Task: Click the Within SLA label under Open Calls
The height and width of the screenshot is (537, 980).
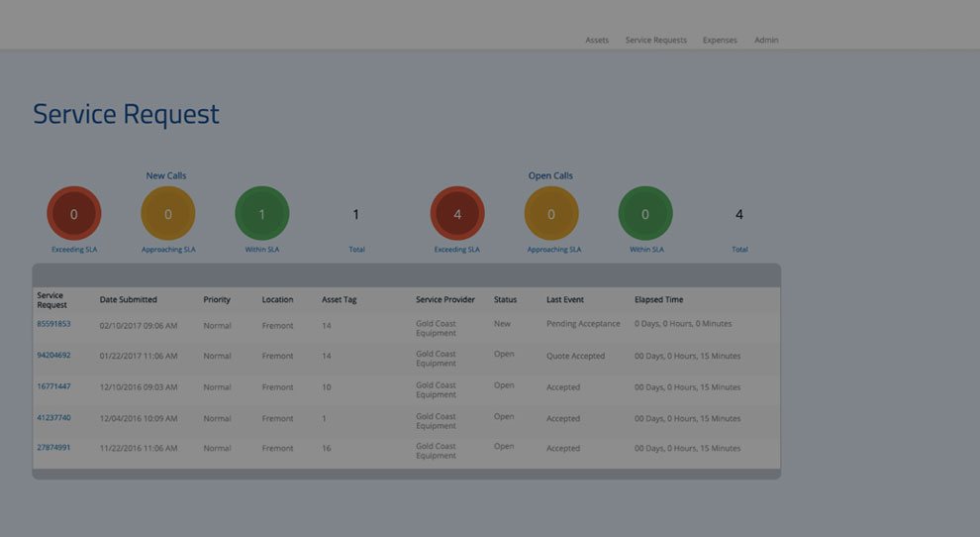Action: (646, 250)
